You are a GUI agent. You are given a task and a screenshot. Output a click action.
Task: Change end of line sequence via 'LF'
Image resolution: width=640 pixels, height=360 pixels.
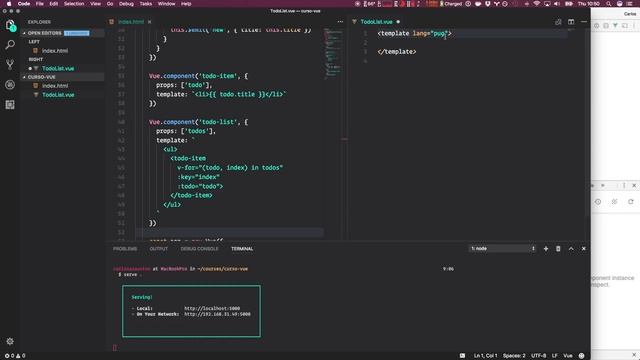(555, 356)
